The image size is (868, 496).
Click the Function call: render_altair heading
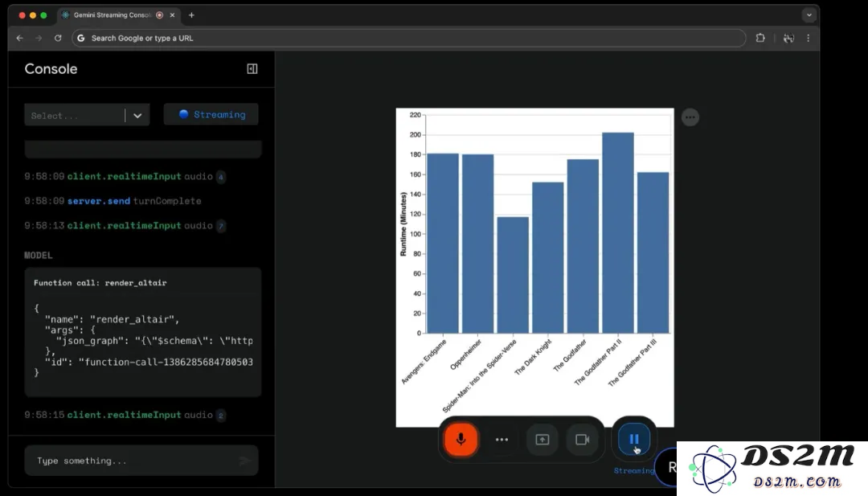coord(100,283)
